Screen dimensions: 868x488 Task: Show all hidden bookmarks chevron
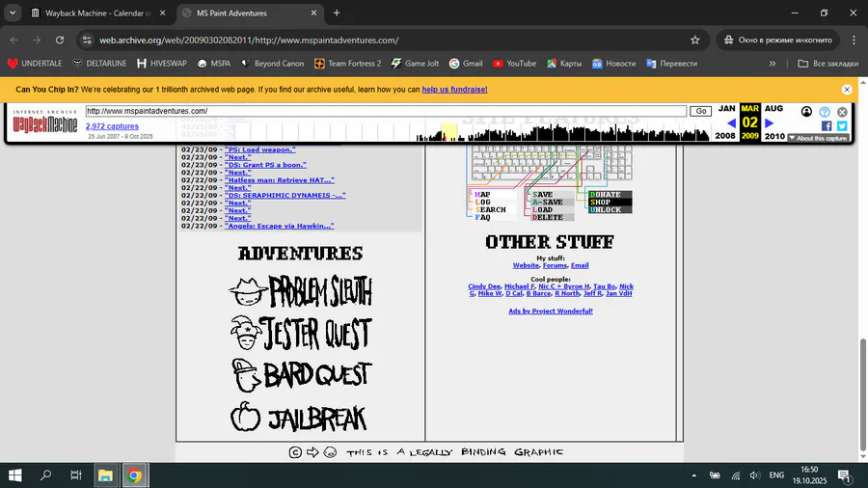point(773,64)
